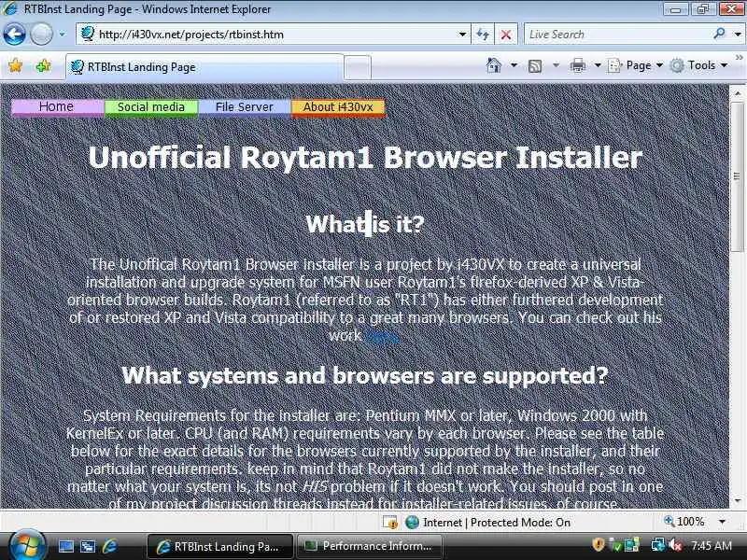This screenshot has height=560, width=747.
Task: Click the security shield tray icon
Action: coord(599,545)
